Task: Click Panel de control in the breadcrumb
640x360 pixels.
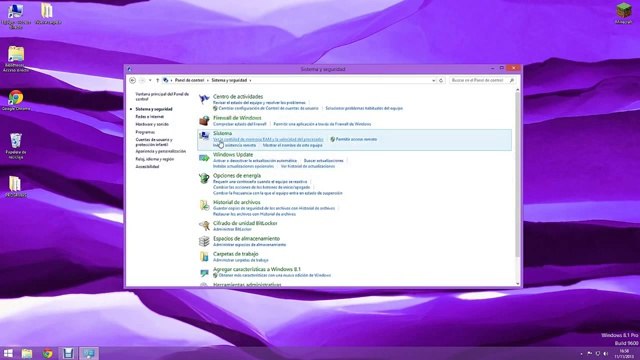Action: click(x=189, y=80)
